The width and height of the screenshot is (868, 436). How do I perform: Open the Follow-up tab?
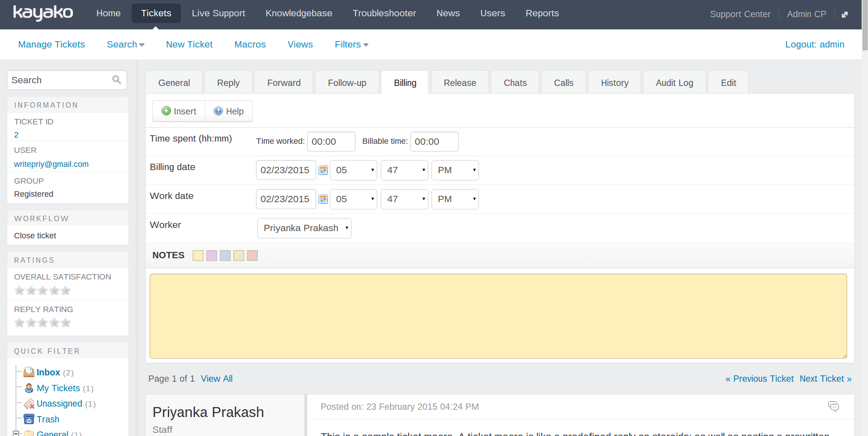pos(347,82)
